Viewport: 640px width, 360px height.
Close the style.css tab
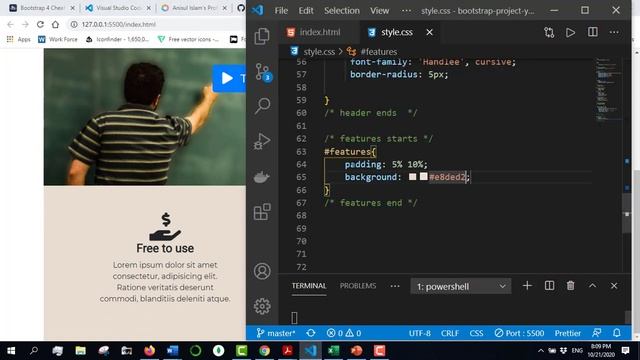[429, 32]
